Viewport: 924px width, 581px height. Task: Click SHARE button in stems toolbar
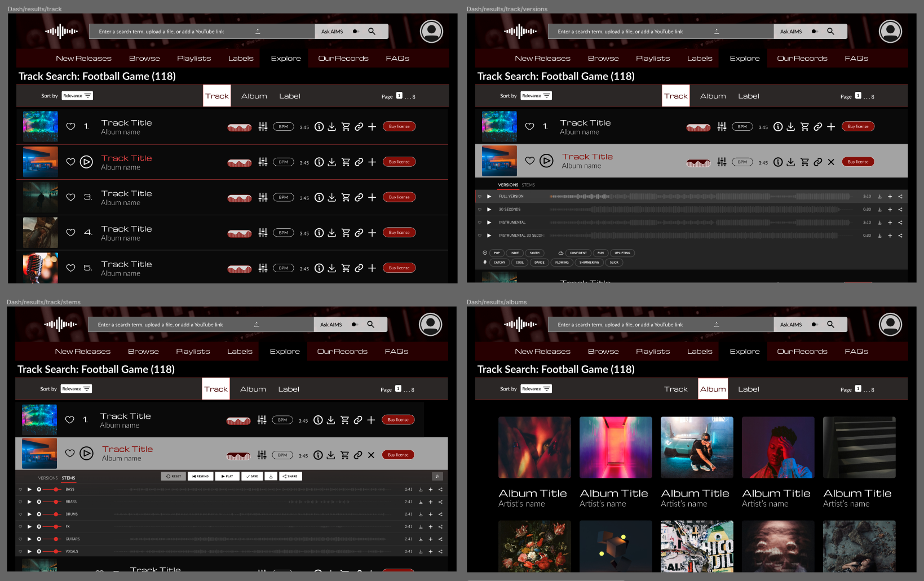tap(290, 476)
